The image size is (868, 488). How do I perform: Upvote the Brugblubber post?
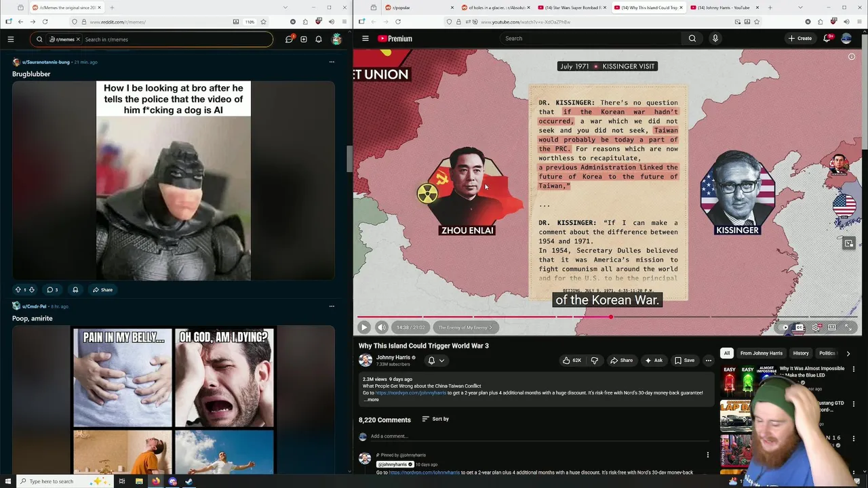18,289
